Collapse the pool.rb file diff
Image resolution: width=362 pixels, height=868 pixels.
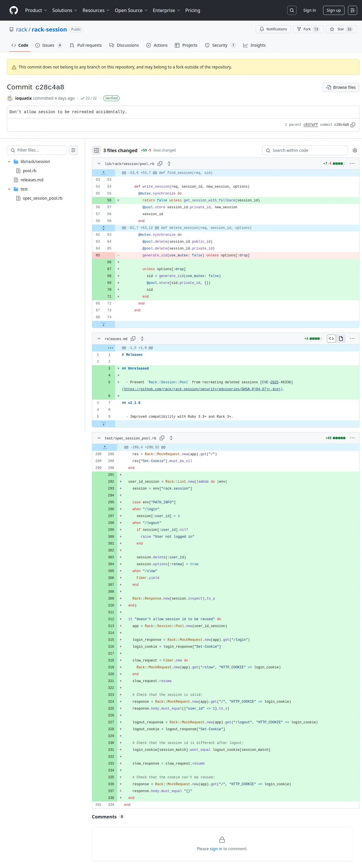pyautogui.click(x=99, y=163)
